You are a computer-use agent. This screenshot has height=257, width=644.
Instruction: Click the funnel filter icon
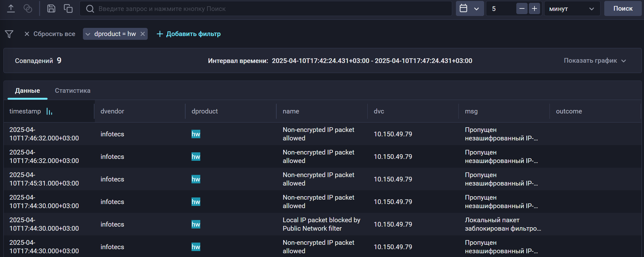(9, 34)
